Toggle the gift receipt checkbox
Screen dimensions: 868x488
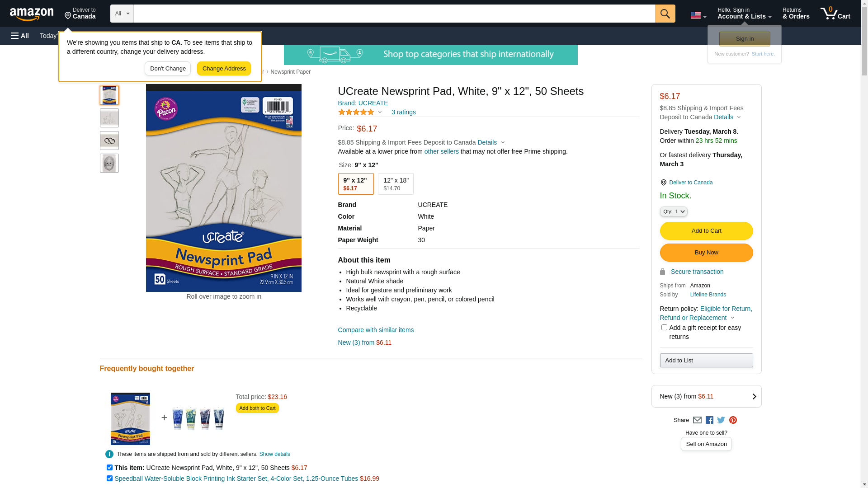coord(664,328)
